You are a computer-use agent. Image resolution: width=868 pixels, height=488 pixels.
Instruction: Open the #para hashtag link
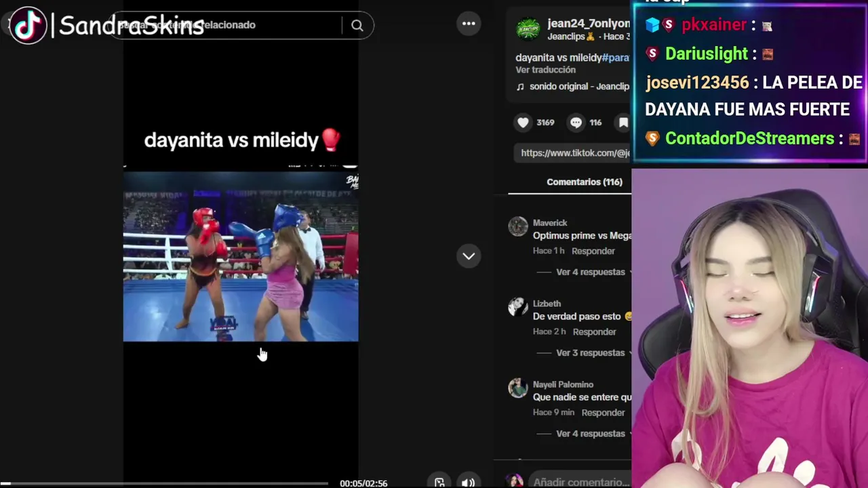616,58
